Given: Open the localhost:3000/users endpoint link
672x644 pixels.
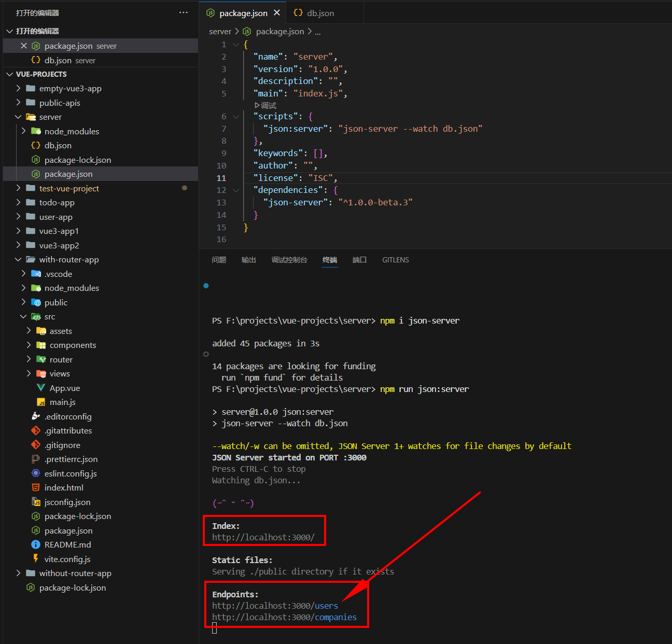Looking at the screenshot, I should click(x=275, y=606).
